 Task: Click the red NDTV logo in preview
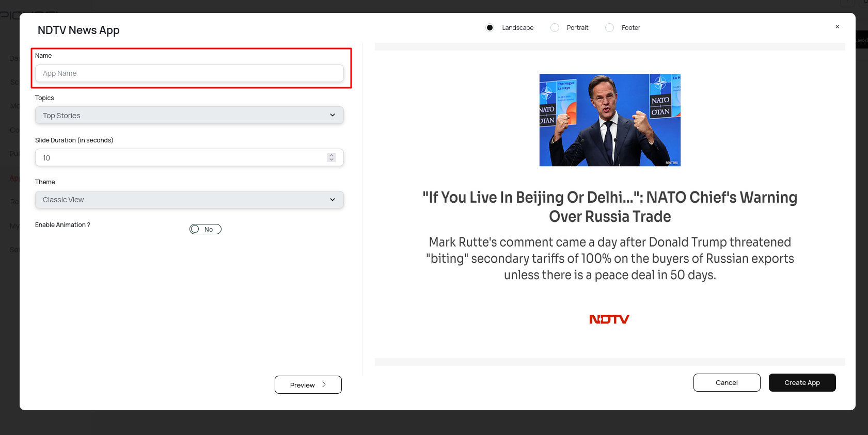[609, 319]
